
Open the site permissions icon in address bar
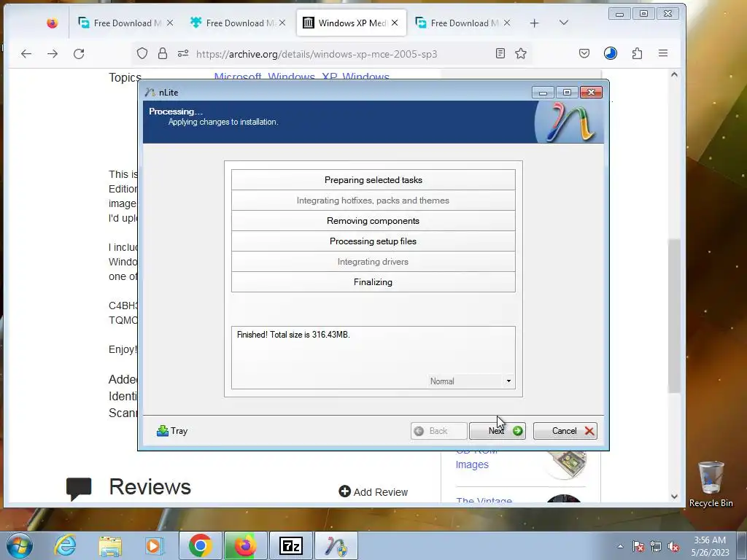pyautogui.click(x=183, y=53)
